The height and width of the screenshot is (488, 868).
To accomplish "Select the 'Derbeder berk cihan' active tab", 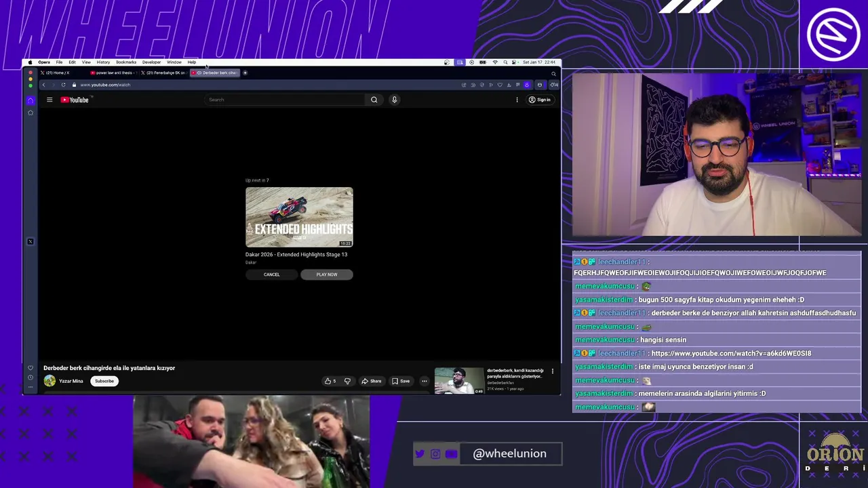I will tap(215, 73).
